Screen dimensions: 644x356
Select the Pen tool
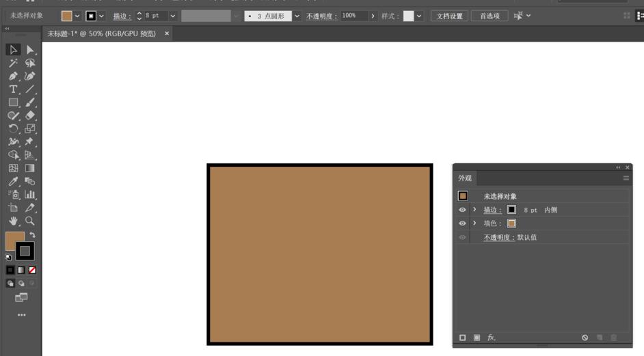click(13, 76)
